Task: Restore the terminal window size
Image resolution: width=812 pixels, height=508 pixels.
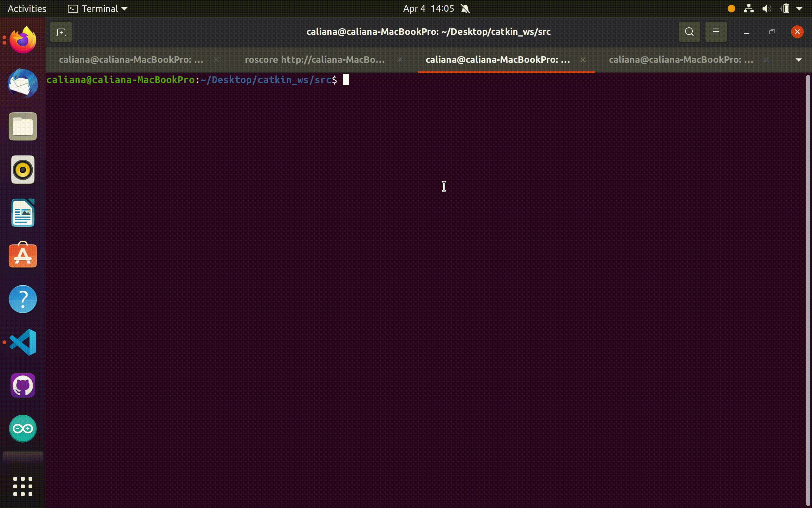Action: coord(772,32)
